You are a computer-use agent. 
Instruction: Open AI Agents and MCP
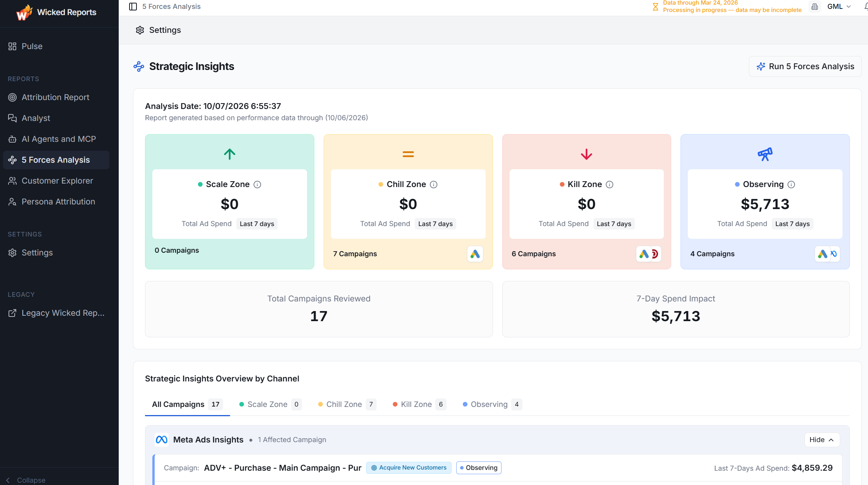point(56,139)
